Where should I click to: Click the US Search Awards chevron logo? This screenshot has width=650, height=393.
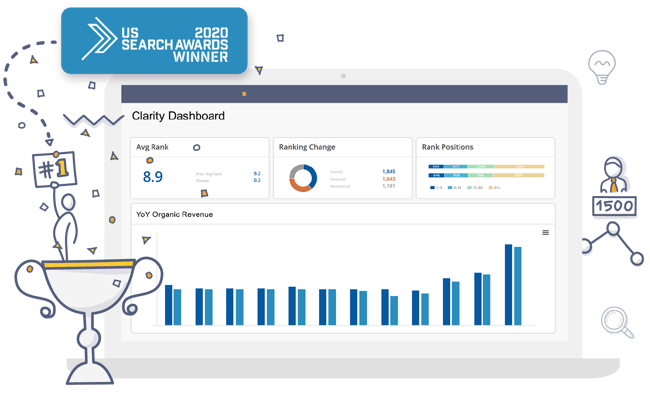coord(99,39)
